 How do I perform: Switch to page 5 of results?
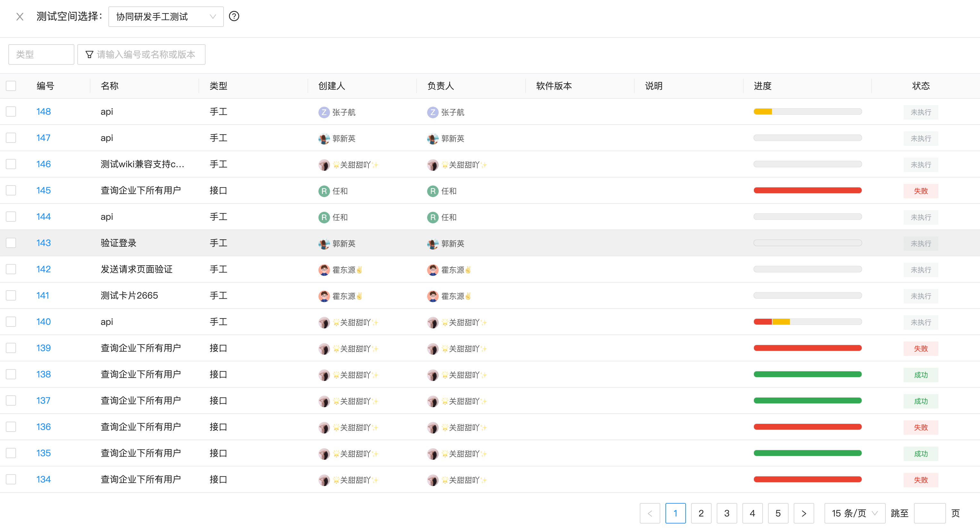tap(778, 513)
